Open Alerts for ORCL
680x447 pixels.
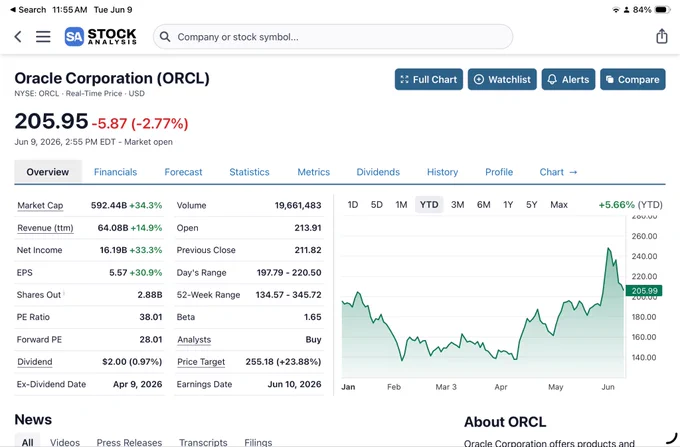click(568, 79)
